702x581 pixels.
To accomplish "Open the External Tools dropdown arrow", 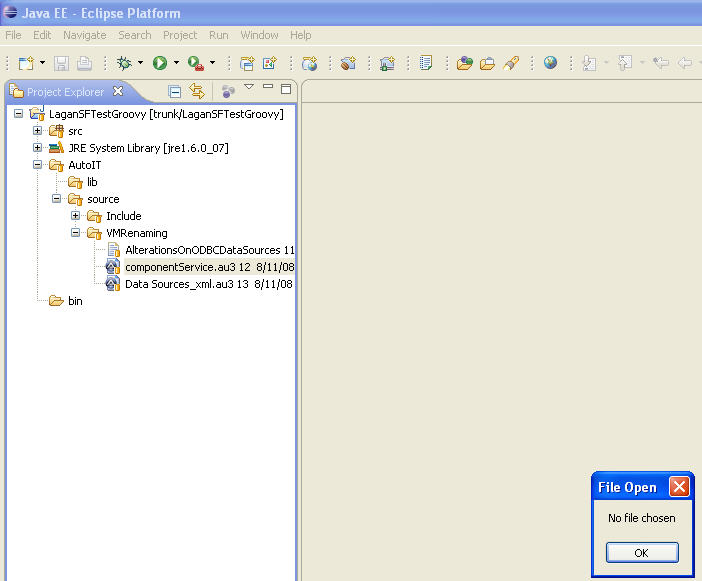I will coord(212,63).
